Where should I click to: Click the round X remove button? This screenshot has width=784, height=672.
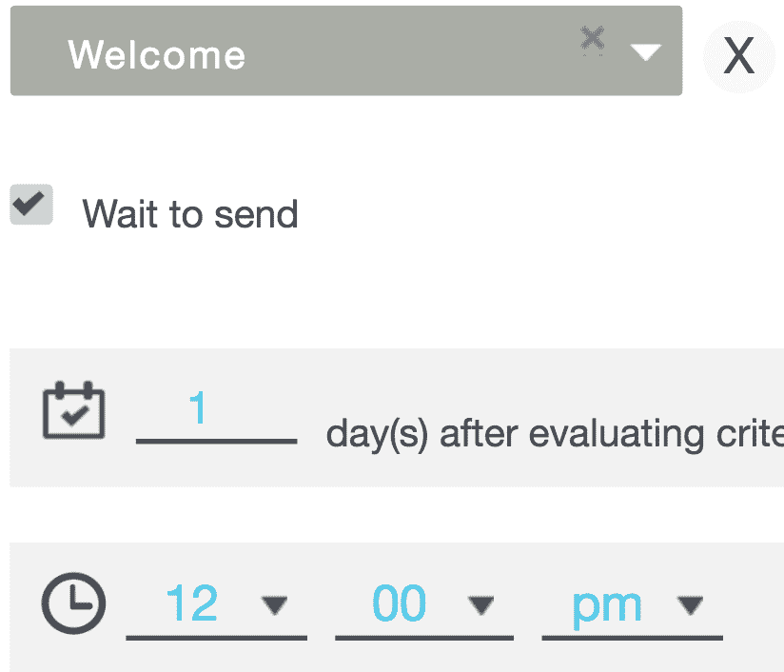point(738,56)
